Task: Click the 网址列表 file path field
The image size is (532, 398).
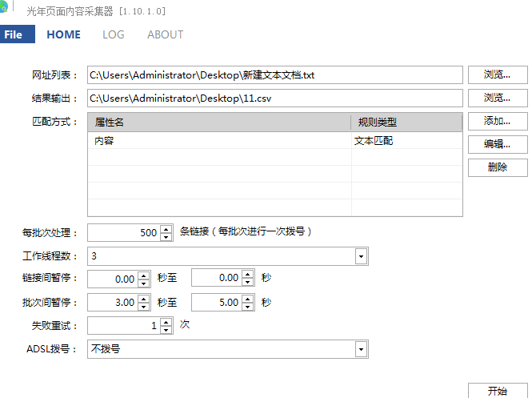Action: [275, 74]
